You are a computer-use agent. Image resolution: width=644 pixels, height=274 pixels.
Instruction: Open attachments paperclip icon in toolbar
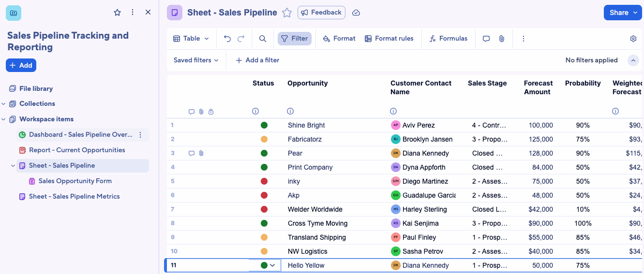click(502, 39)
